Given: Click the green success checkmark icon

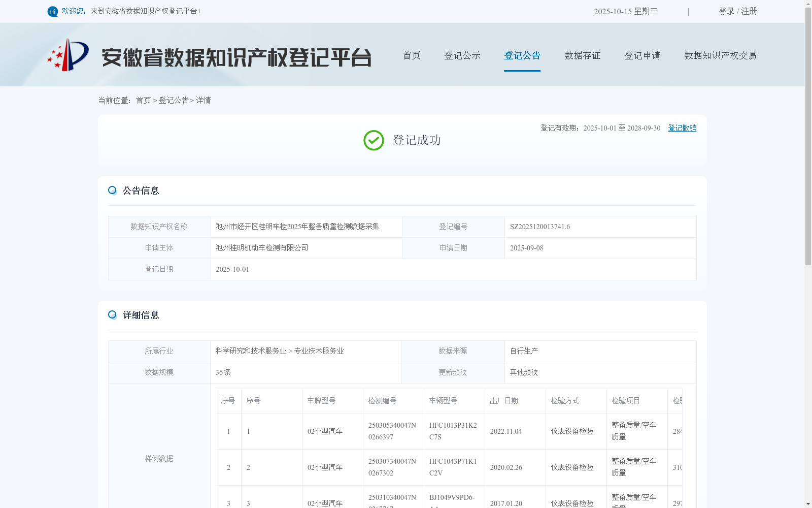Looking at the screenshot, I should tap(374, 140).
